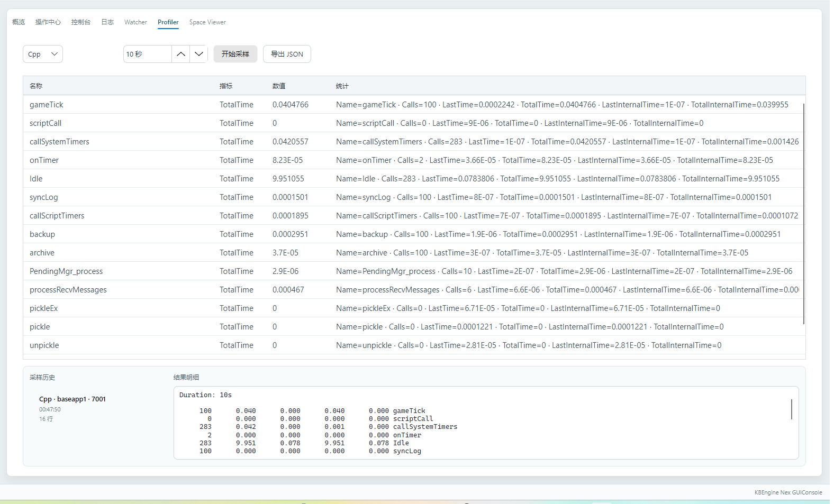Select the backup row name

(x=42, y=234)
